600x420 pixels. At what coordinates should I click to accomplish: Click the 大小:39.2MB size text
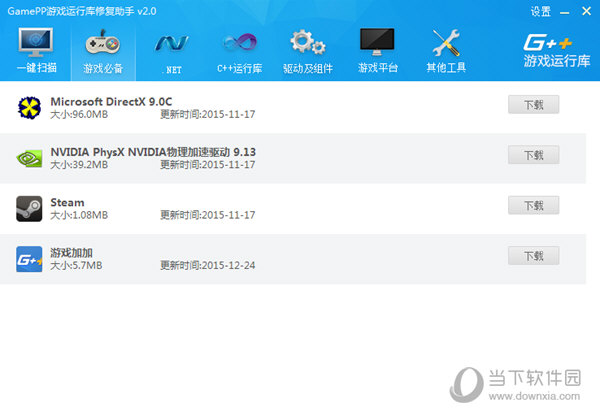[x=79, y=165]
